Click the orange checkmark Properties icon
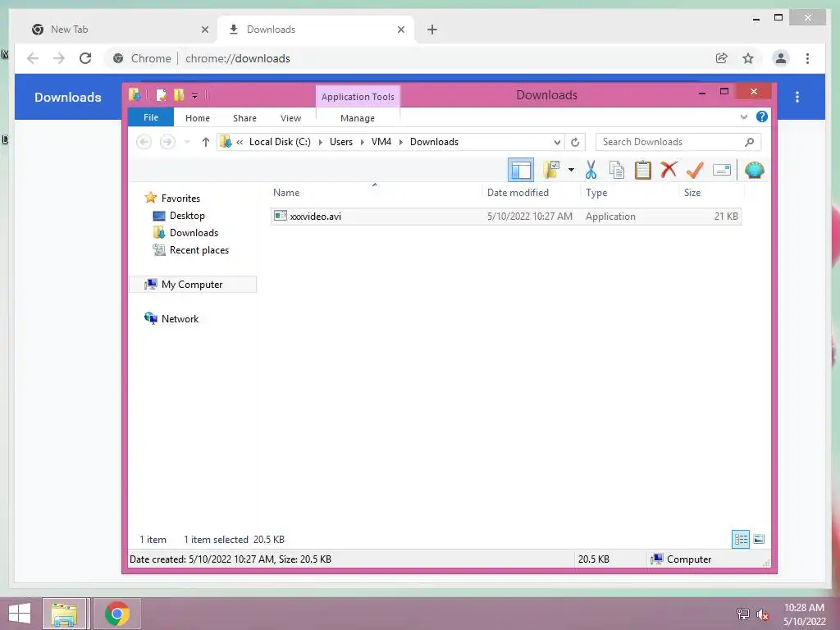The height and width of the screenshot is (630, 840). pyautogui.click(x=695, y=170)
